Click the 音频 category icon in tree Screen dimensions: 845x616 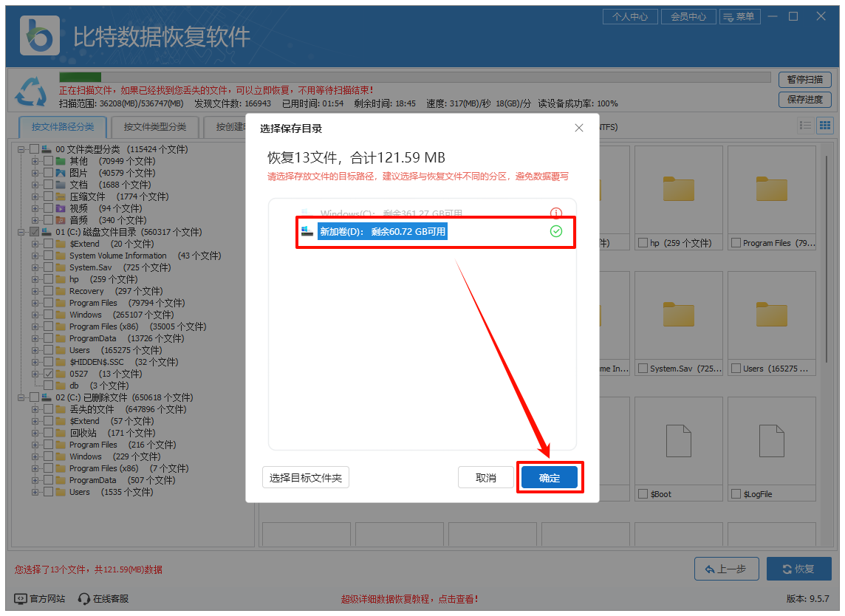point(61,220)
